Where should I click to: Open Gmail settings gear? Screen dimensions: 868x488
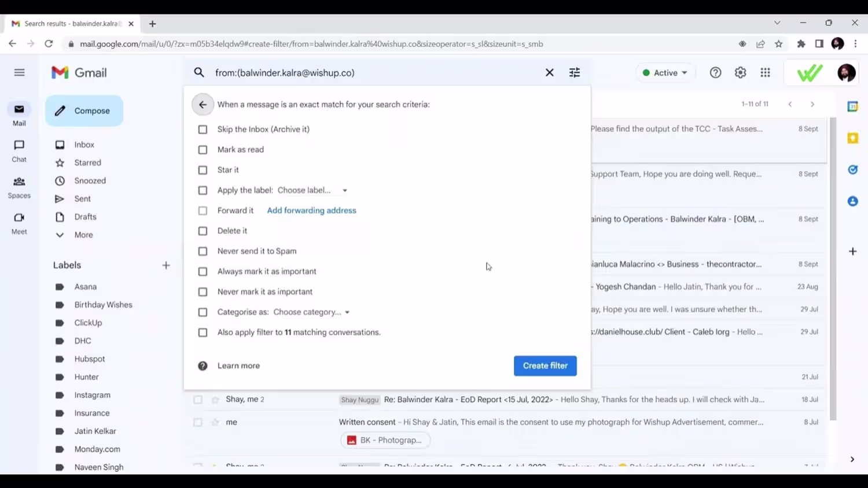(740, 73)
